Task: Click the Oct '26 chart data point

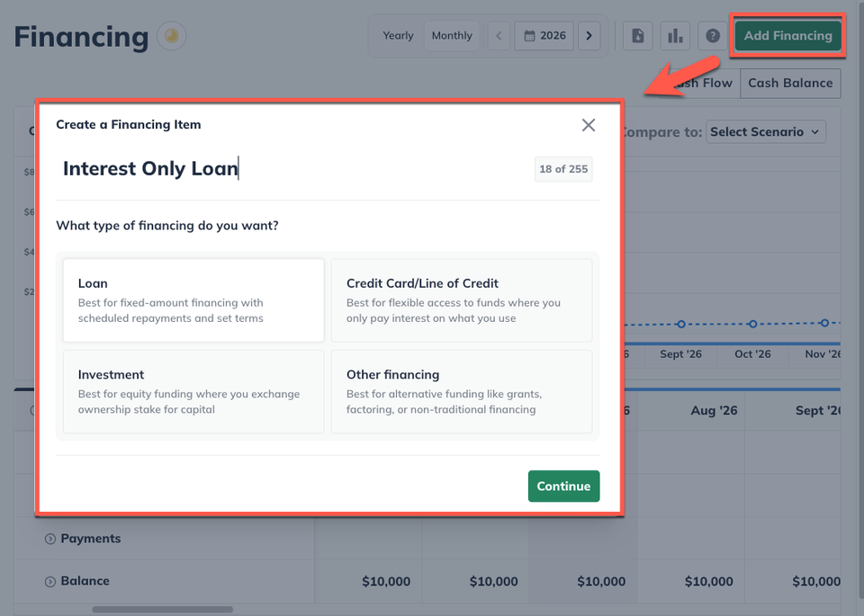Action: [x=752, y=324]
